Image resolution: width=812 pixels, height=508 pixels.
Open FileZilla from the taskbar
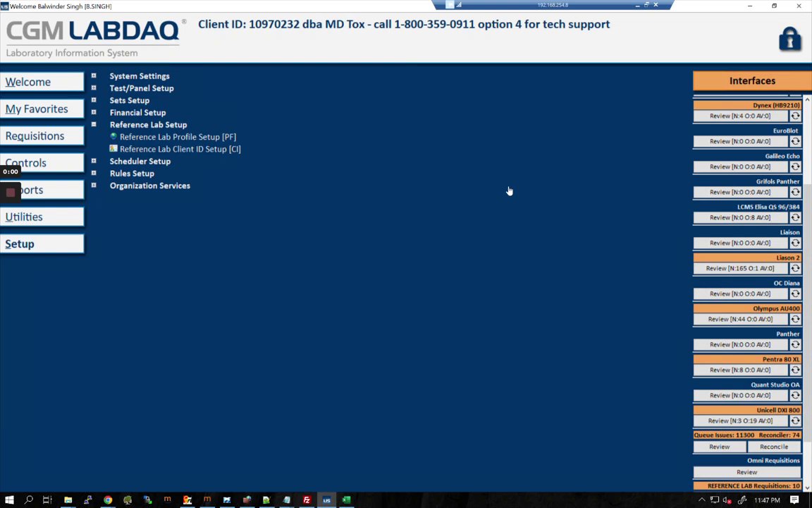coord(307,500)
